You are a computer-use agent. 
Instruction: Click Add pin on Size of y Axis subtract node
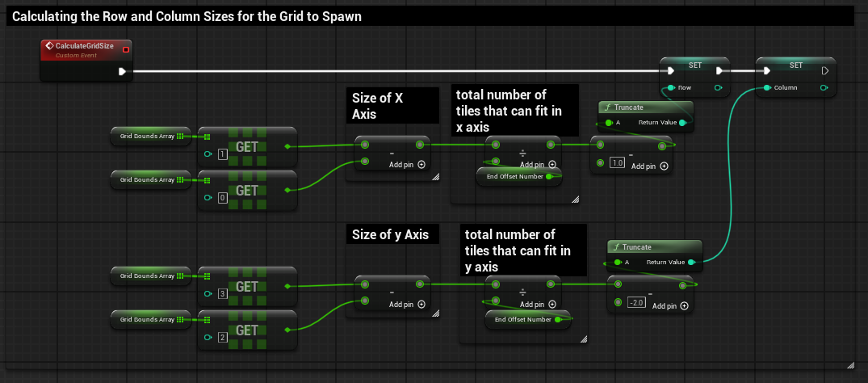point(421,305)
